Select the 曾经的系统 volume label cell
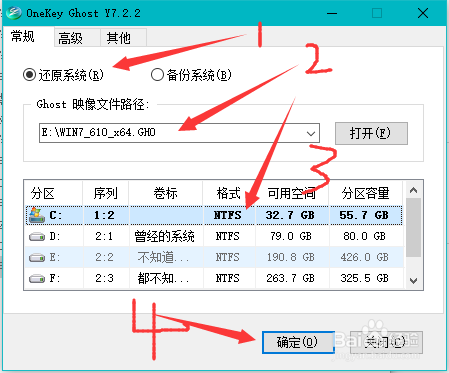The image size is (449, 373). pos(165,237)
